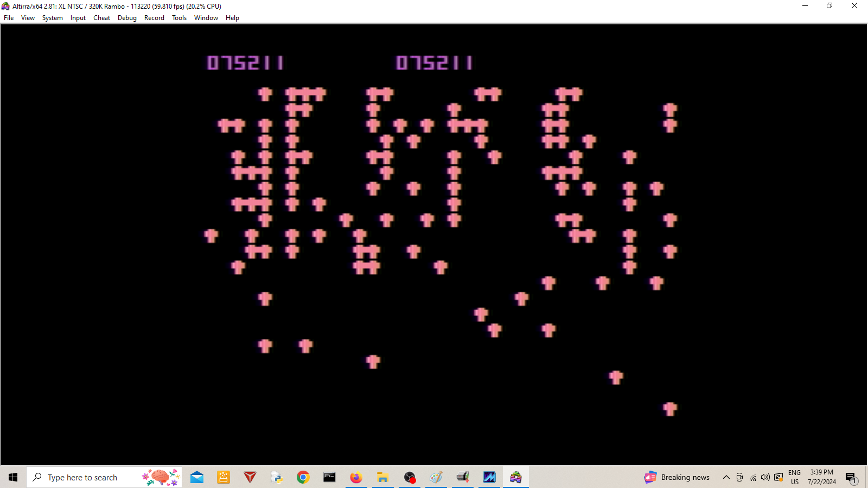Switch ENG US input language
The width and height of the screenshot is (868, 488).
tap(794, 477)
